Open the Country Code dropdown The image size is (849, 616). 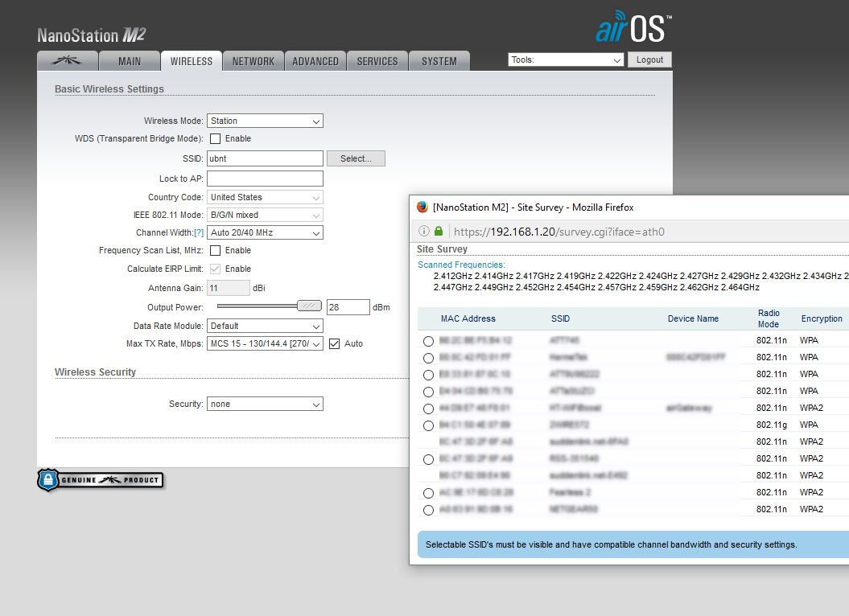(265, 197)
